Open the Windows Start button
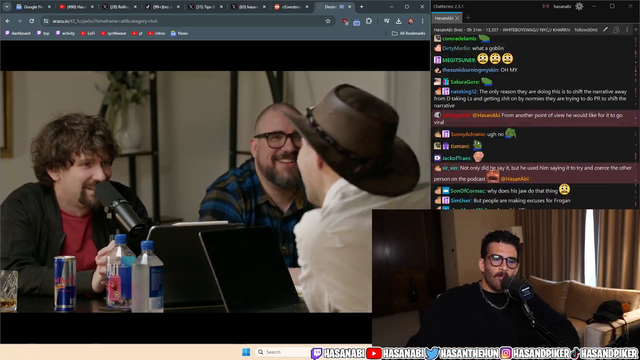Screen dimensions: 640x360 pyautogui.click(x=246, y=352)
